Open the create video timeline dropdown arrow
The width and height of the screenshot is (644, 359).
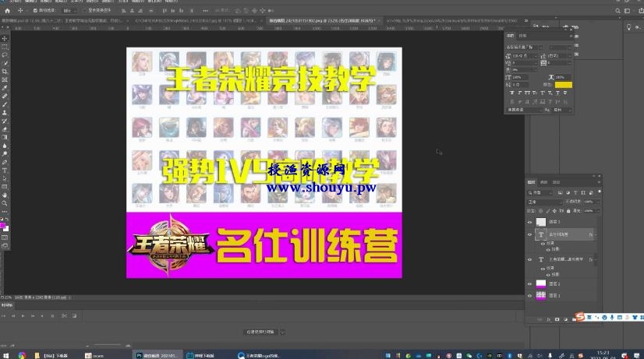click(x=282, y=332)
